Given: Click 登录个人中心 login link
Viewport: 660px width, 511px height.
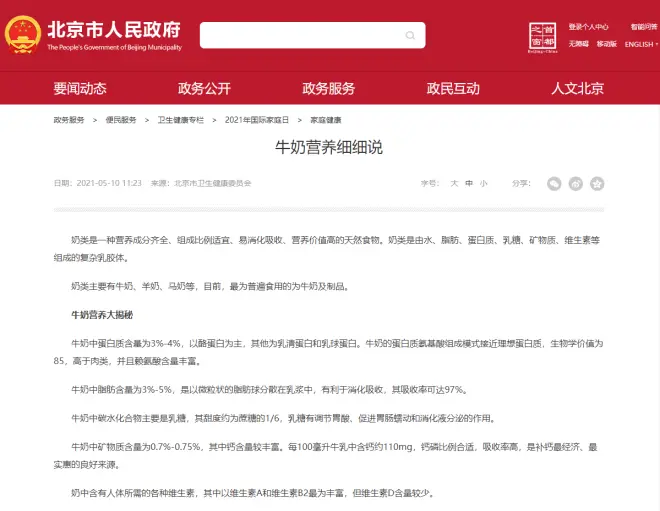Looking at the screenshot, I should [x=589, y=27].
